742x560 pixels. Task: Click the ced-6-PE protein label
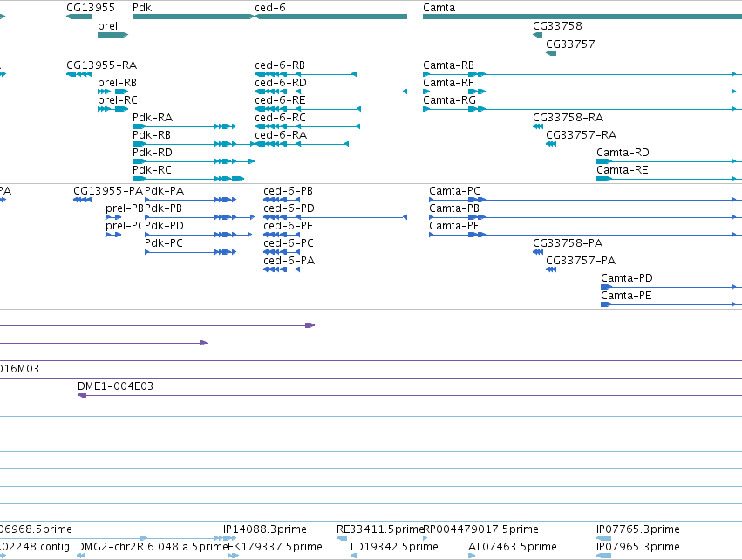tap(289, 226)
